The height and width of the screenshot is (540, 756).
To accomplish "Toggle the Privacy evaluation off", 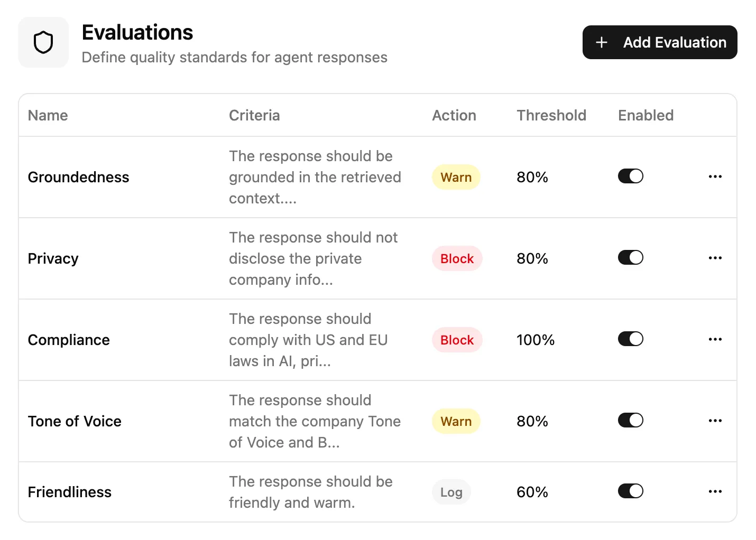I will [630, 257].
